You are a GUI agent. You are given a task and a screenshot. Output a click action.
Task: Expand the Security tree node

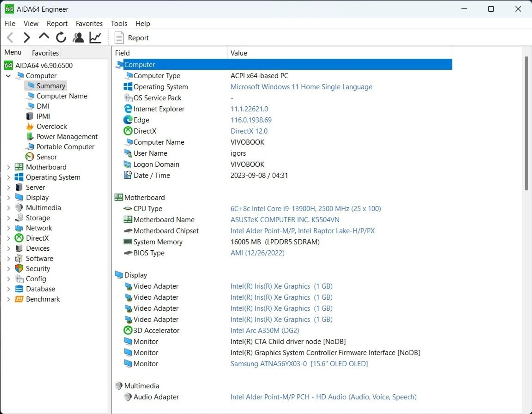pos(8,269)
